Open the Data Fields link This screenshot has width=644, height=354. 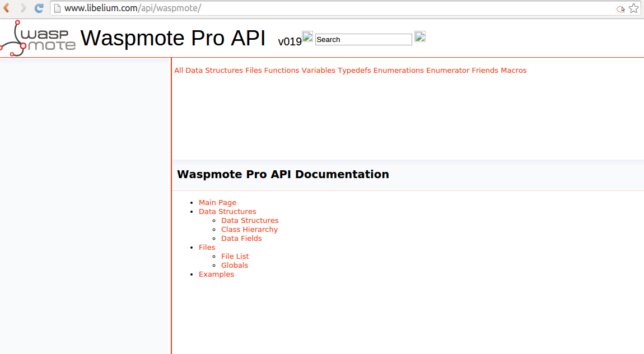tap(241, 239)
